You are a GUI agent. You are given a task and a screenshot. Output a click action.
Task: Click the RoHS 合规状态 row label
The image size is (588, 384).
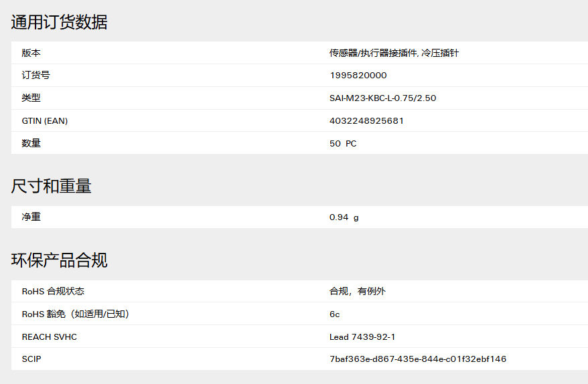(x=53, y=291)
